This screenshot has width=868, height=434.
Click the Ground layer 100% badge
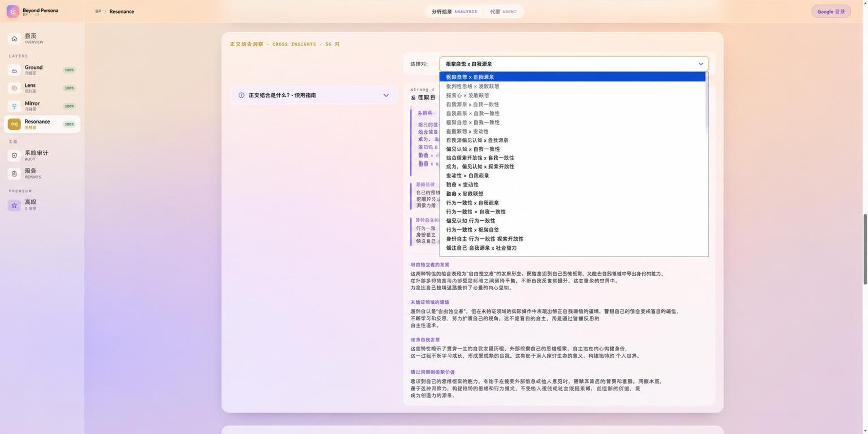(69, 70)
